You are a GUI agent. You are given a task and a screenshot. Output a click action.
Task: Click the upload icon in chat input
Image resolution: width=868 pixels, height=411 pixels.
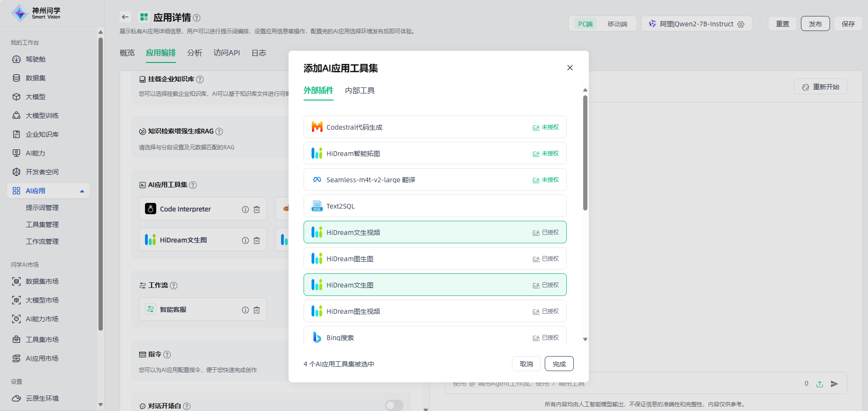coord(820,384)
